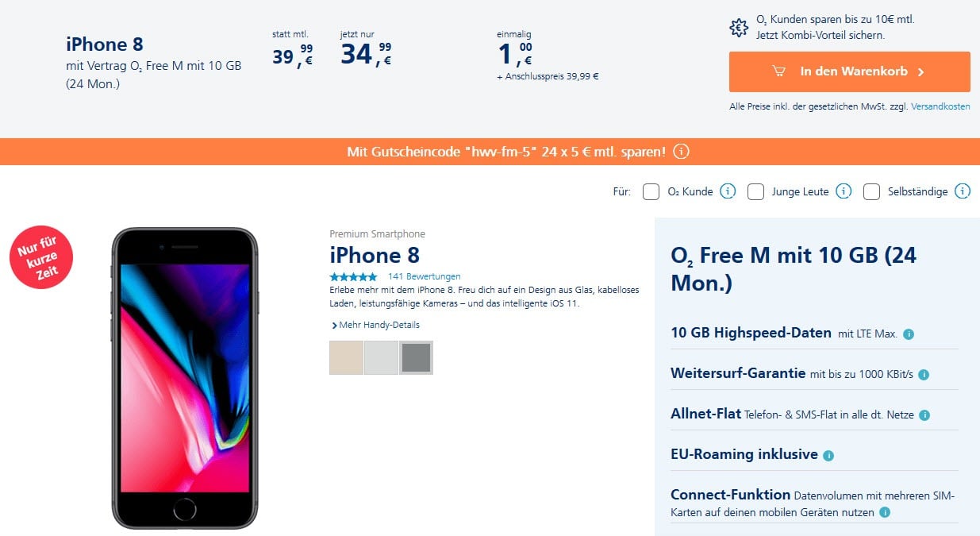Open Connect-Funktion info icon
Screen dimensions: 980x536
click(x=885, y=513)
